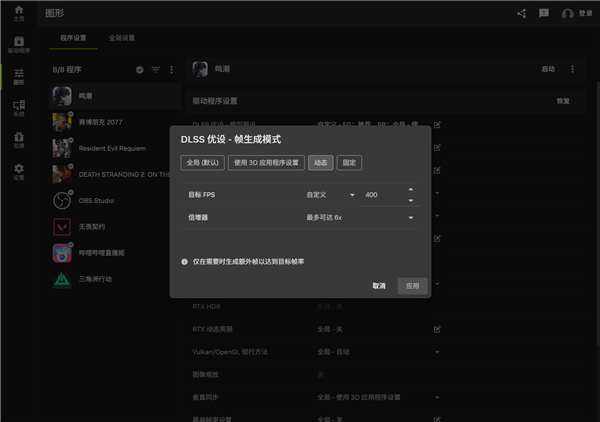Open the 系统 system sidebar icon
This screenshot has height=422, width=600.
point(18,107)
